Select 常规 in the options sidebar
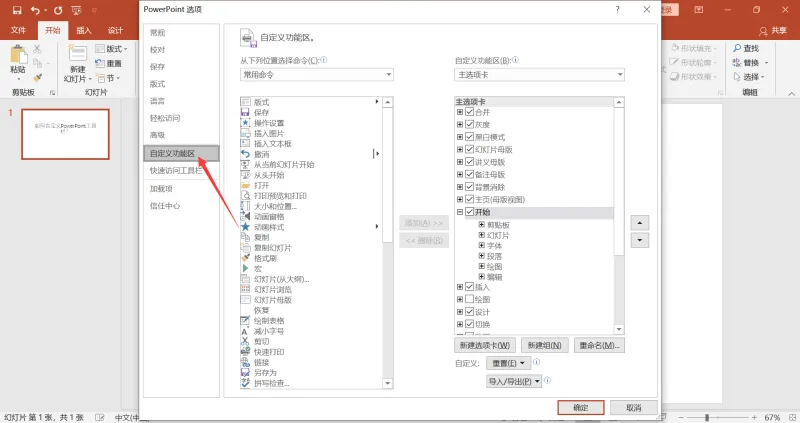 click(x=181, y=33)
